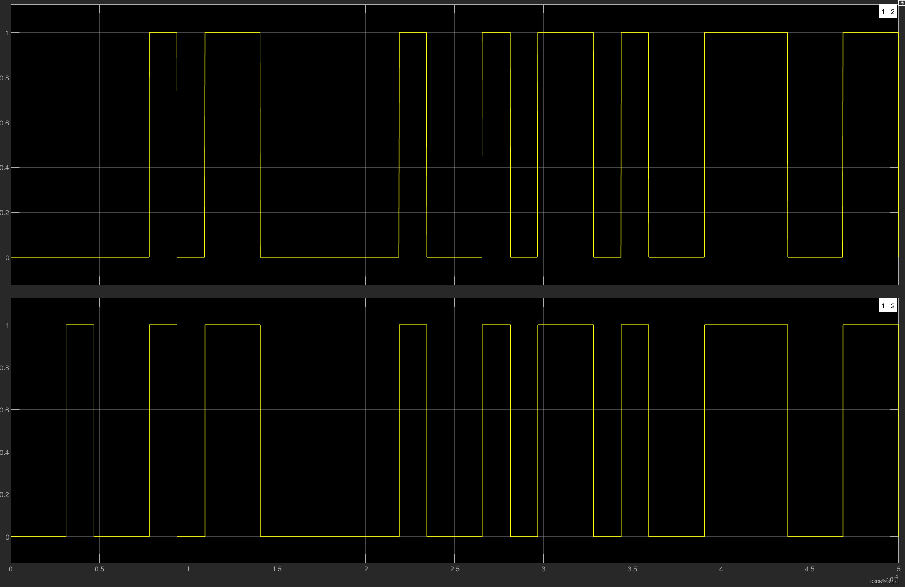Click the x-axis tick label 1.5
Image resolution: width=905 pixels, height=588 pixels.
point(277,569)
